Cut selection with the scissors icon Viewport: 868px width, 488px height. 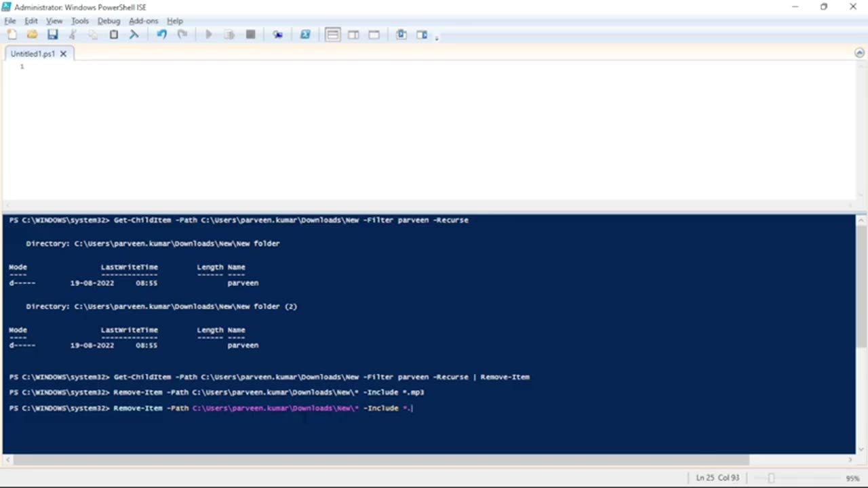pos(73,35)
